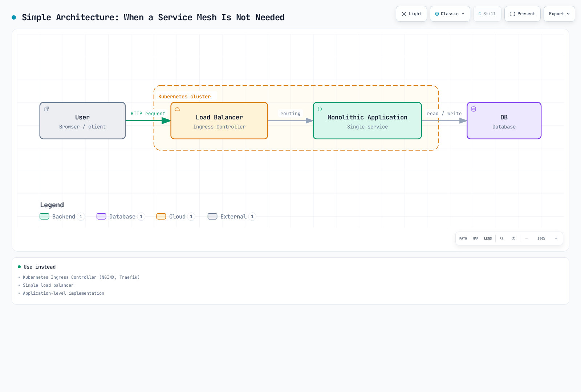Select the MAP view tab
The width and height of the screenshot is (581, 392).
(x=476, y=238)
